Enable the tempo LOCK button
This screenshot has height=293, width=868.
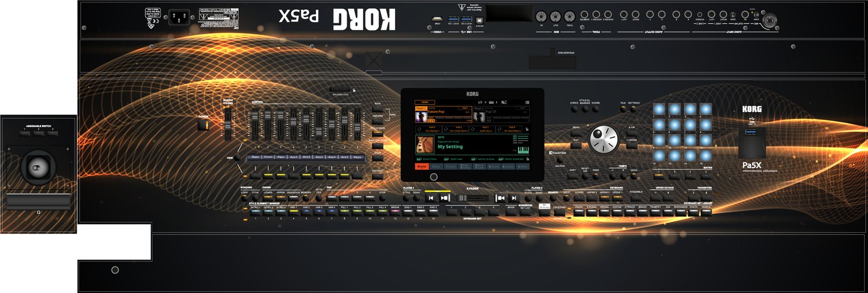point(634,176)
